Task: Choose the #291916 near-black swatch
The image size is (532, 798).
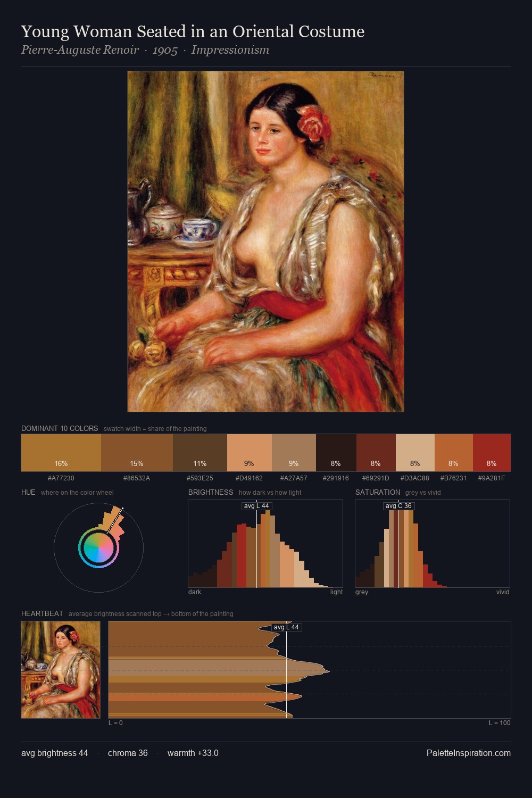Action: coord(336,453)
